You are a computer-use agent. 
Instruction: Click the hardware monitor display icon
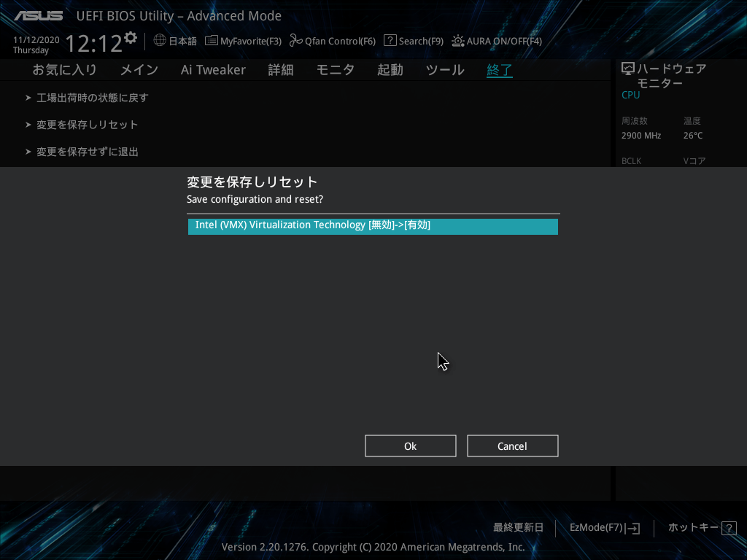coord(627,69)
